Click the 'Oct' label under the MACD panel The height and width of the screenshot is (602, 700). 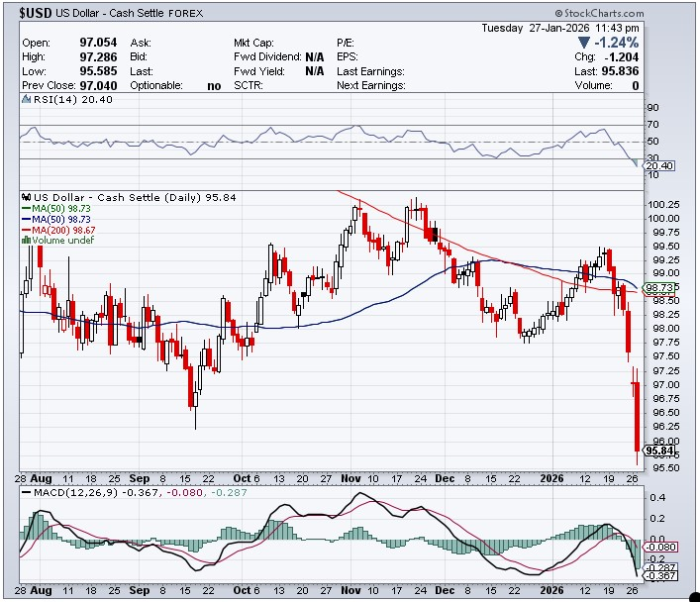242,590
